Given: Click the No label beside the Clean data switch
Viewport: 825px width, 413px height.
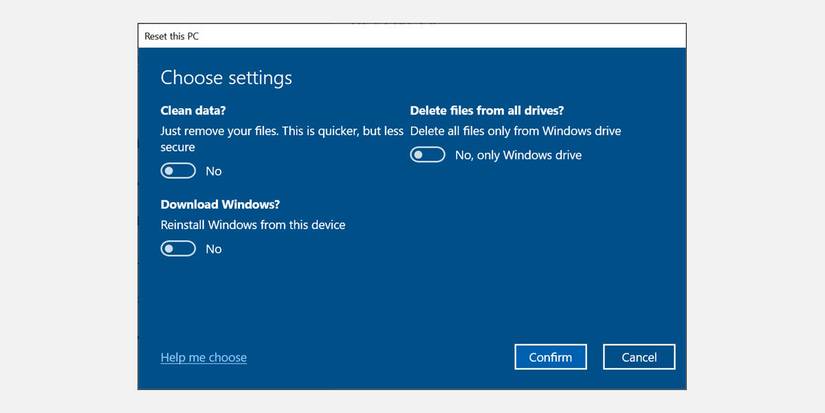Looking at the screenshot, I should coord(213,171).
